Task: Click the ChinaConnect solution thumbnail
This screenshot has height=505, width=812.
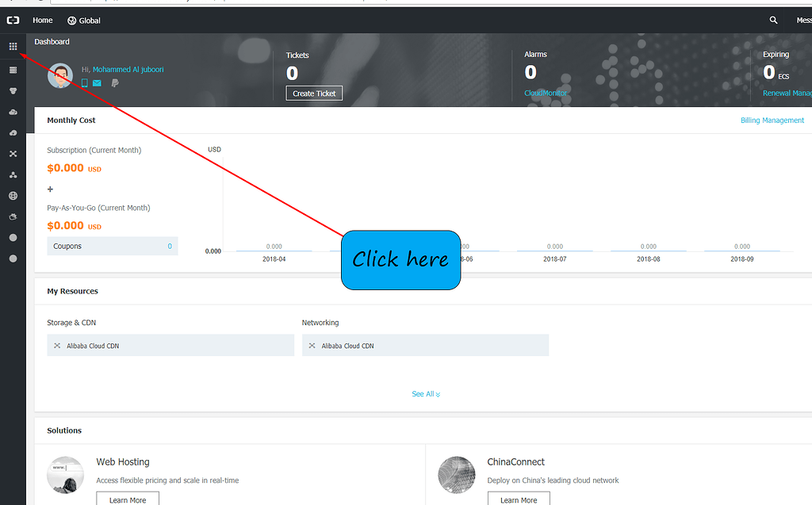Action: pyautogui.click(x=457, y=474)
